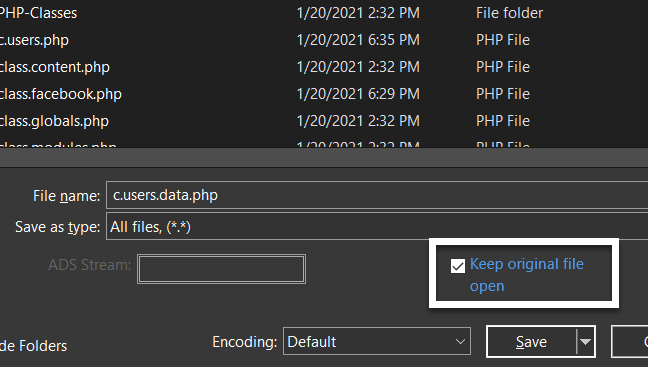Image resolution: width=648 pixels, height=367 pixels.
Task: Click the PHP File type of class.facebook.php
Action: 503,94
